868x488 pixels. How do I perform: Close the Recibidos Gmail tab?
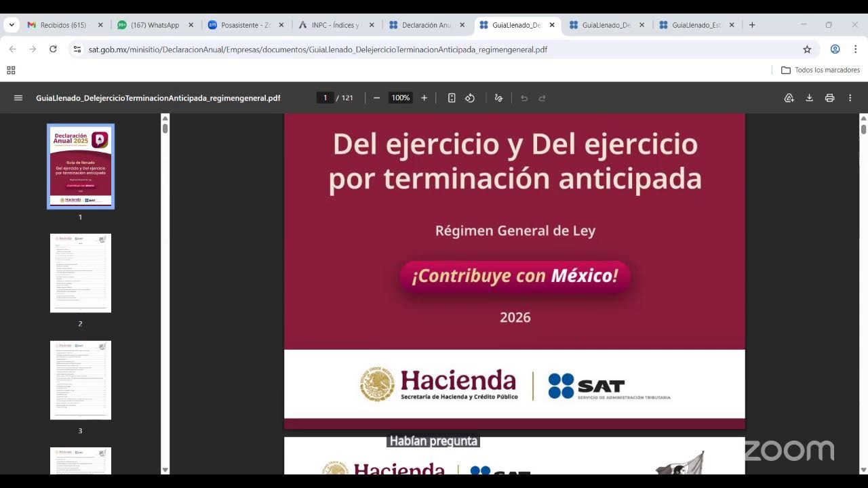(100, 25)
